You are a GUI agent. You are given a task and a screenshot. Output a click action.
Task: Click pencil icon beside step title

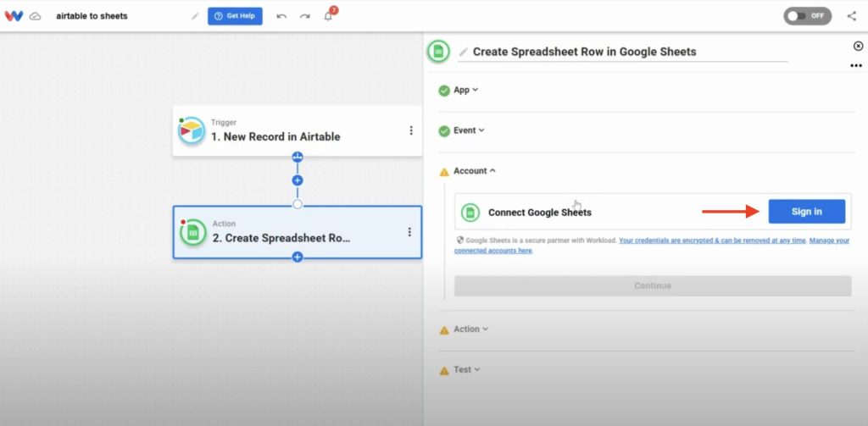pyautogui.click(x=464, y=52)
